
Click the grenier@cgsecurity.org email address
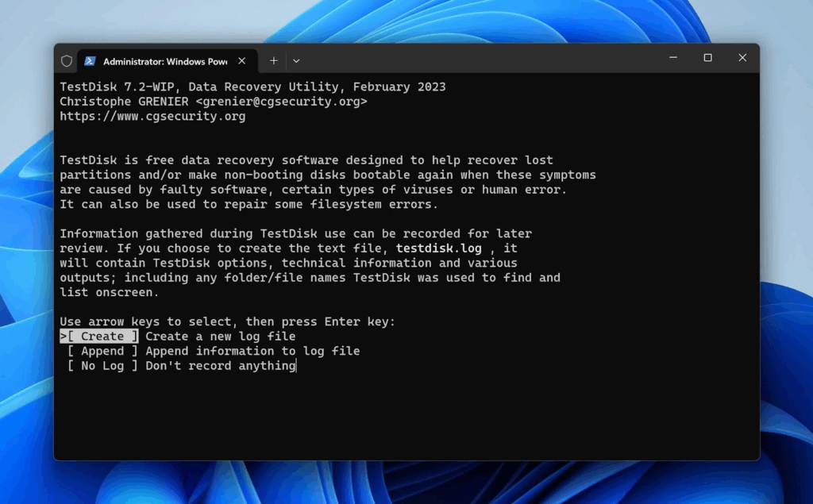[281, 102]
